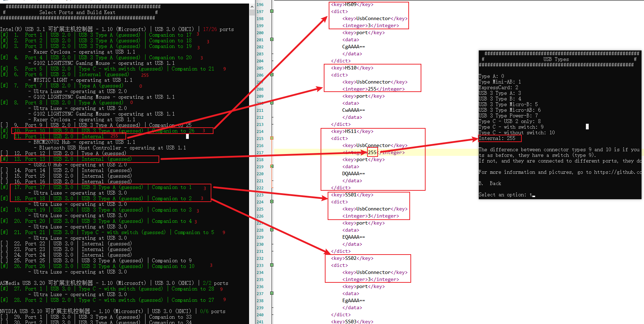The image size is (644, 324).
Task: Click the checked box for ASMedia Port 28
Action: 4,300
